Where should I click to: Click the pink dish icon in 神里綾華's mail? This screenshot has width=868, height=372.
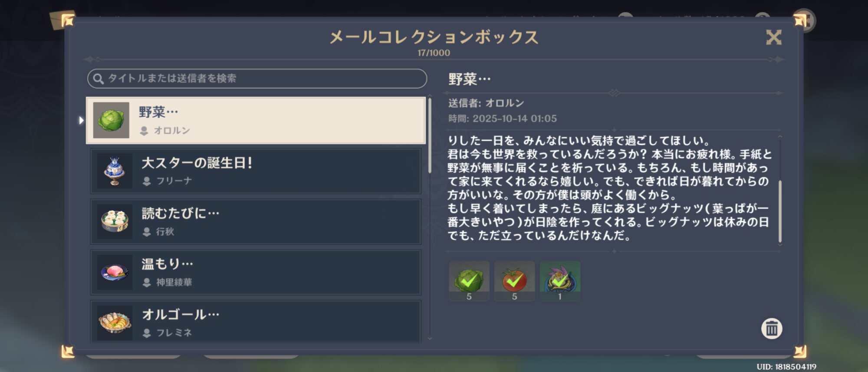[115, 272]
